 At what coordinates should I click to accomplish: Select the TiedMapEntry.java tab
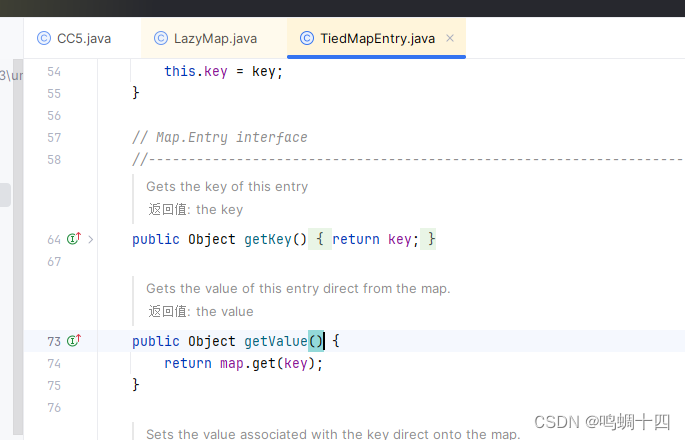point(377,38)
